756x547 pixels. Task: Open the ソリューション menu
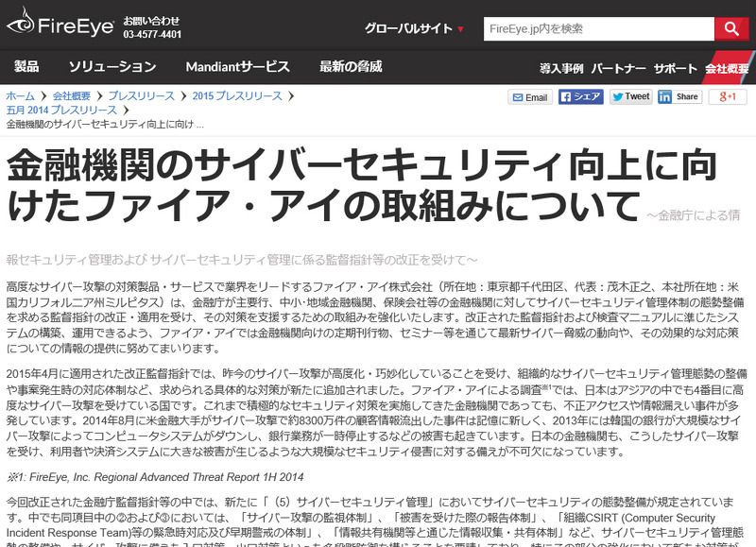(112, 67)
